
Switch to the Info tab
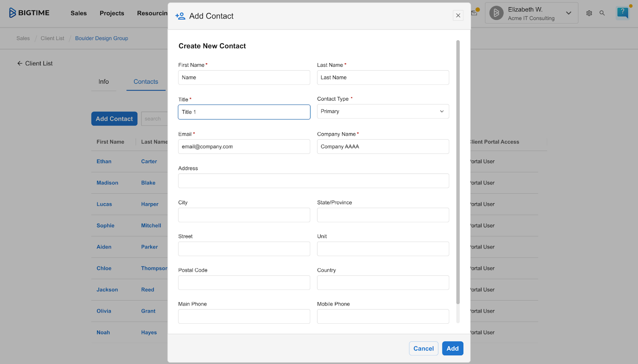coord(103,82)
